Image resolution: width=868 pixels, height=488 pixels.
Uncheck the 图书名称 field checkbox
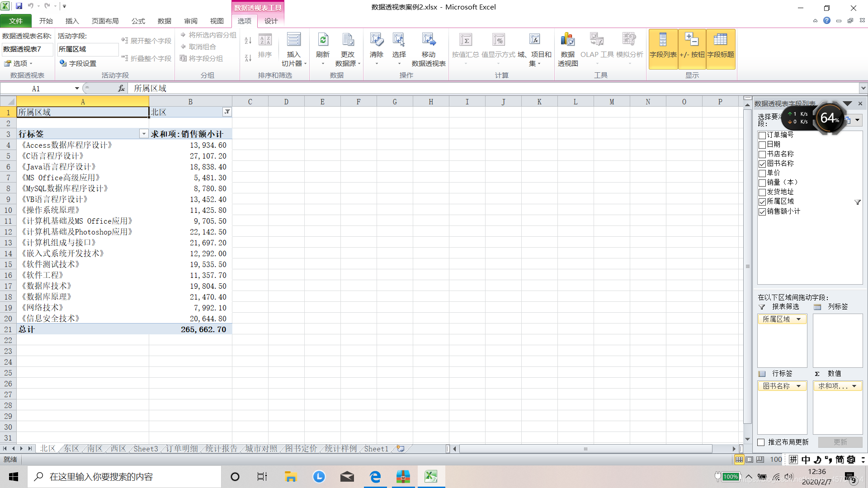pos(762,164)
